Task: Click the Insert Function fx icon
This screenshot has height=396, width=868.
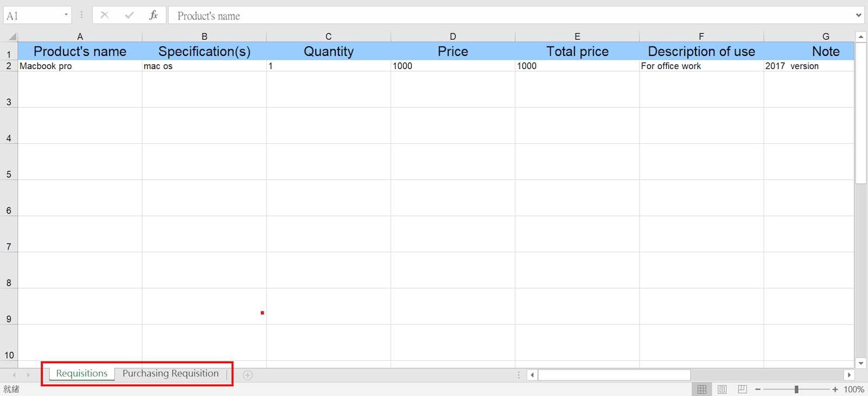Action: point(154,15)
